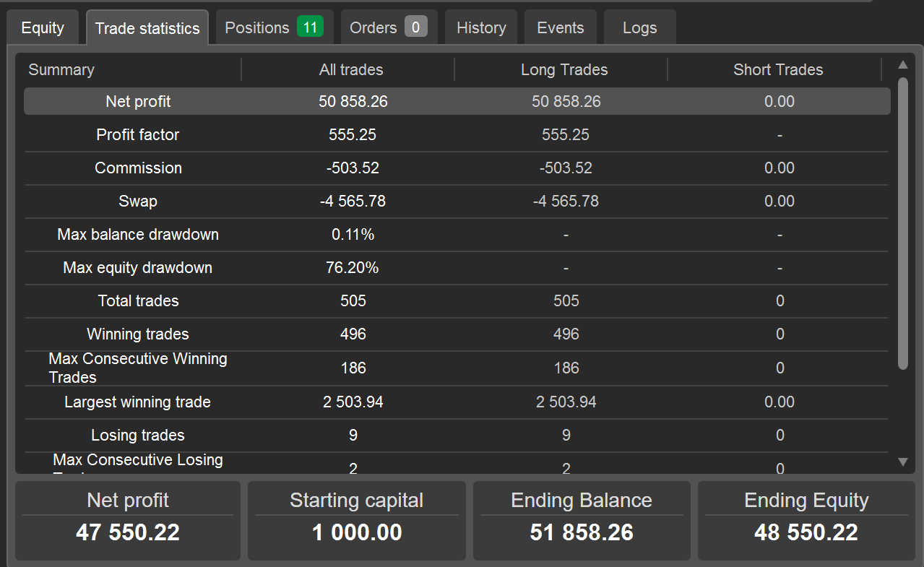Open the Orders tab
Screen dimensions: 924x567
coord(373,28)
